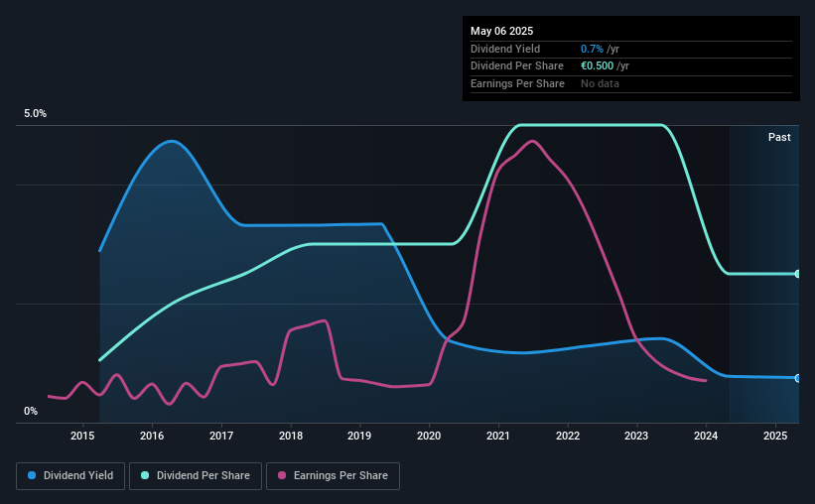Click the Earnings Per Share tooltip row label
This screenshot has width=815, height=504.
coord(517,83)
